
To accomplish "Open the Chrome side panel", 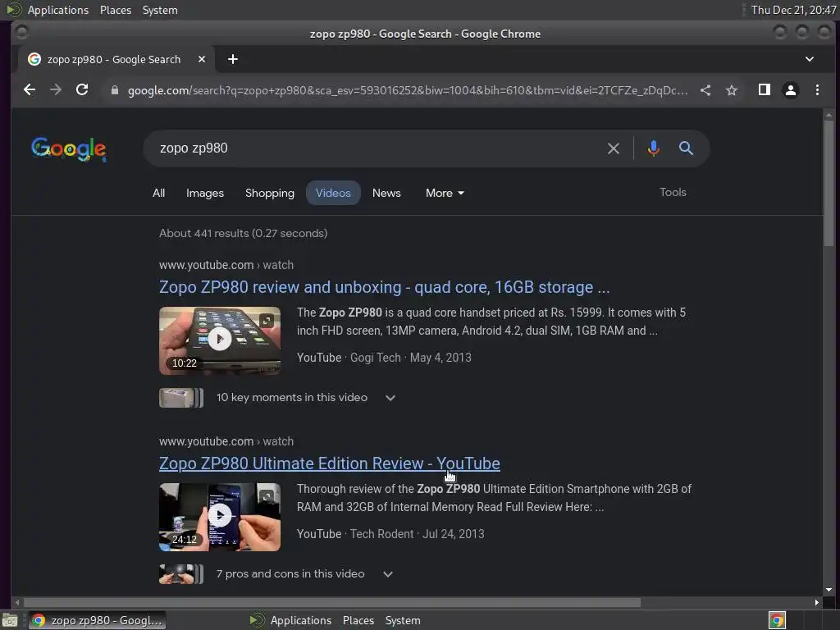I will (765, 90).
